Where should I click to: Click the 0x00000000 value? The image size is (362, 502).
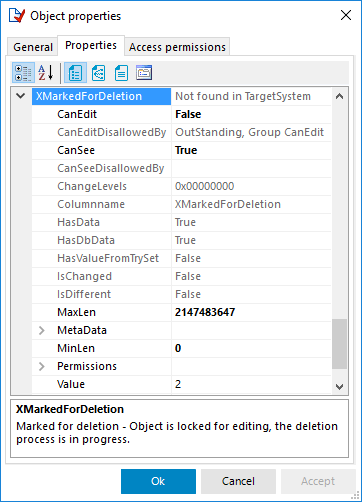pyautogui.click(x=204, y=186)
